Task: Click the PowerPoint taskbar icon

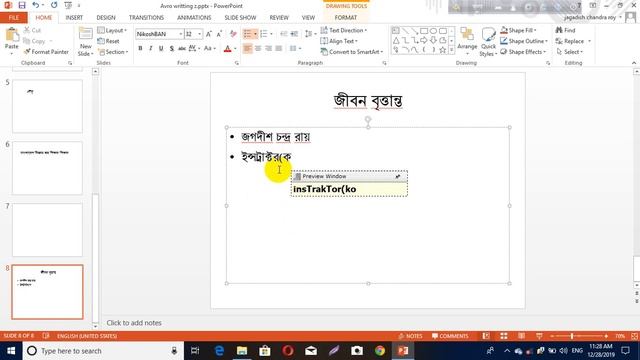Action: pos(403,351)
